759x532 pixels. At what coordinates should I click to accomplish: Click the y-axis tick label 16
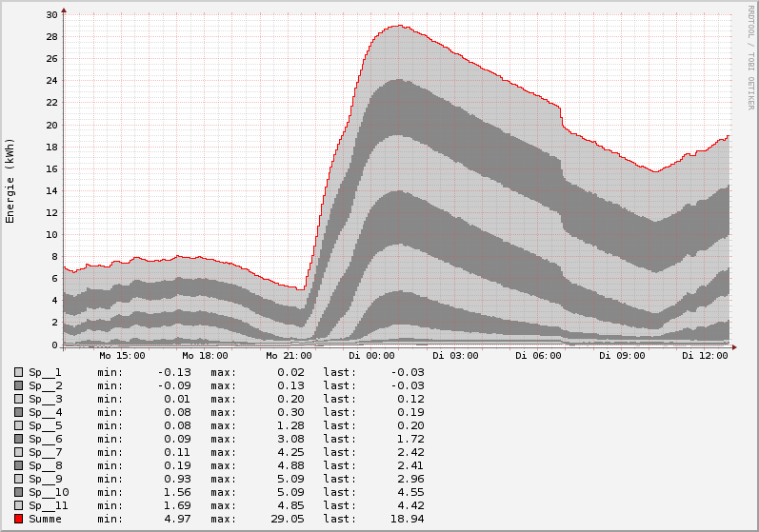point(51,168)
